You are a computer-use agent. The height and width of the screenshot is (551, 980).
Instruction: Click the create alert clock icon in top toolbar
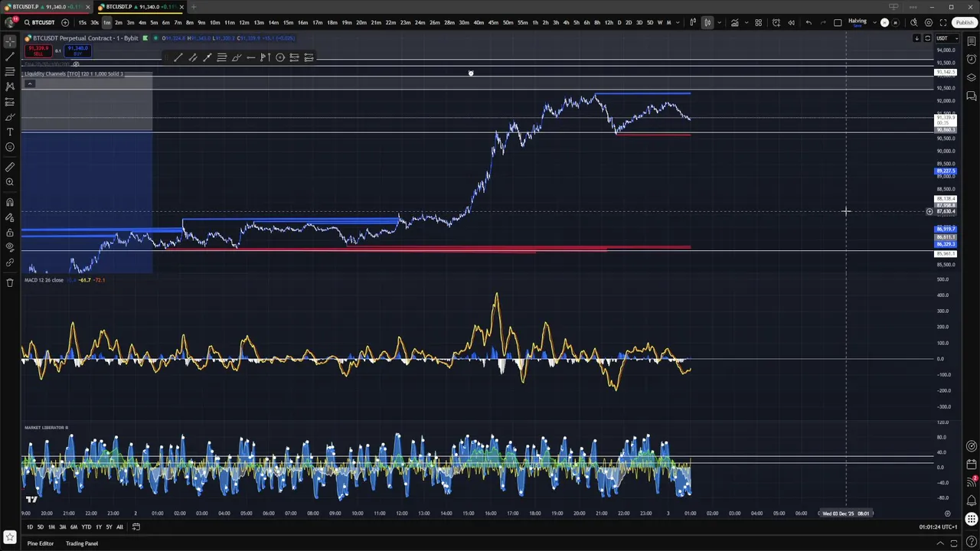tap(776, 22)
